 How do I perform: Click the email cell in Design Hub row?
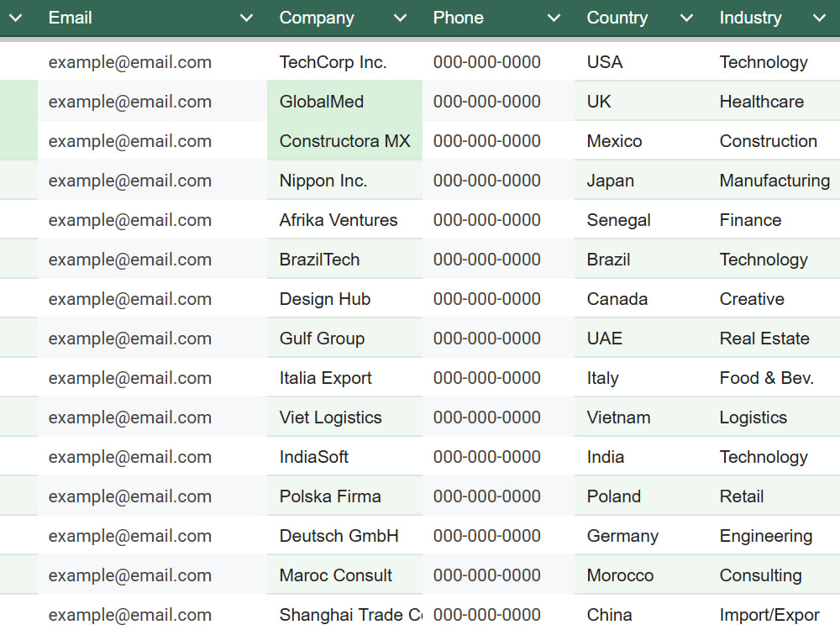153,299
